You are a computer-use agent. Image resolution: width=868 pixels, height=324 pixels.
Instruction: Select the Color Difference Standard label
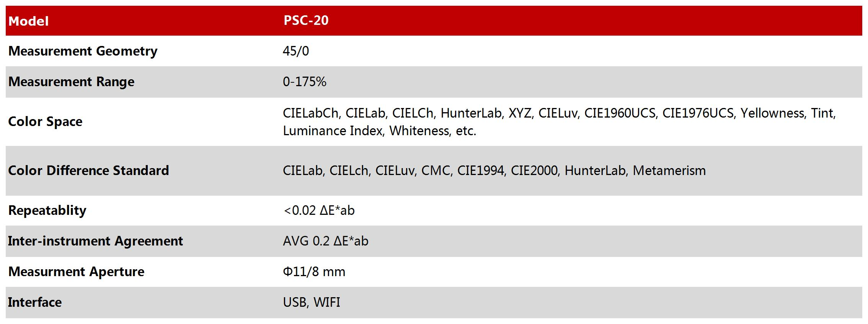[x=88, y=170]
